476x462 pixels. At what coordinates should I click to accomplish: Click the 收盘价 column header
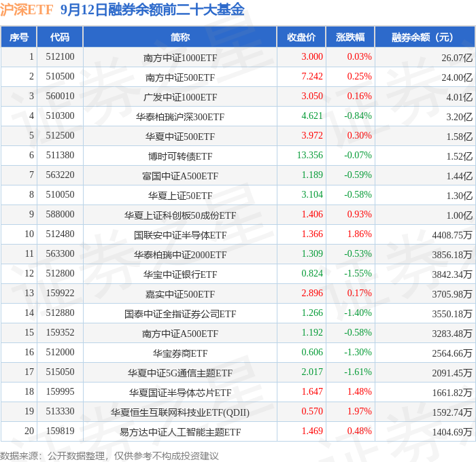(301, 37)
